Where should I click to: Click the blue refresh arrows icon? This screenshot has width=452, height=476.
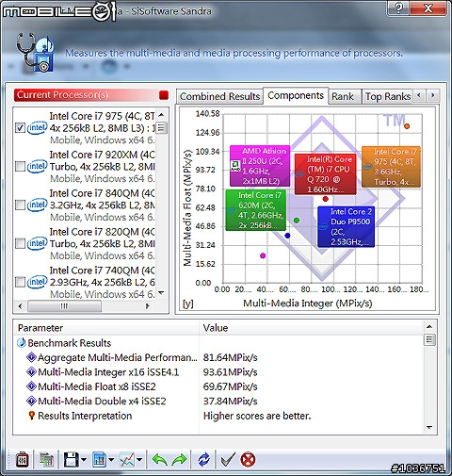[x=204, y=460]
